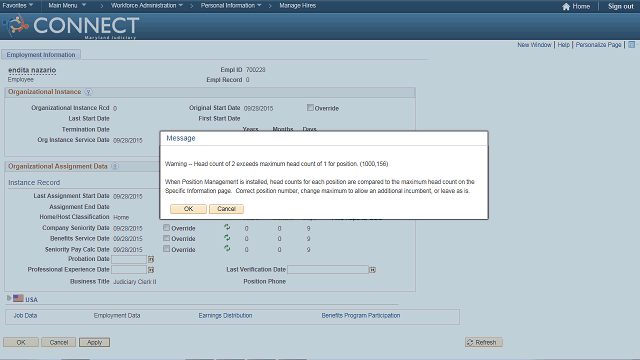Click Cancel in the Message dialog

226,209
